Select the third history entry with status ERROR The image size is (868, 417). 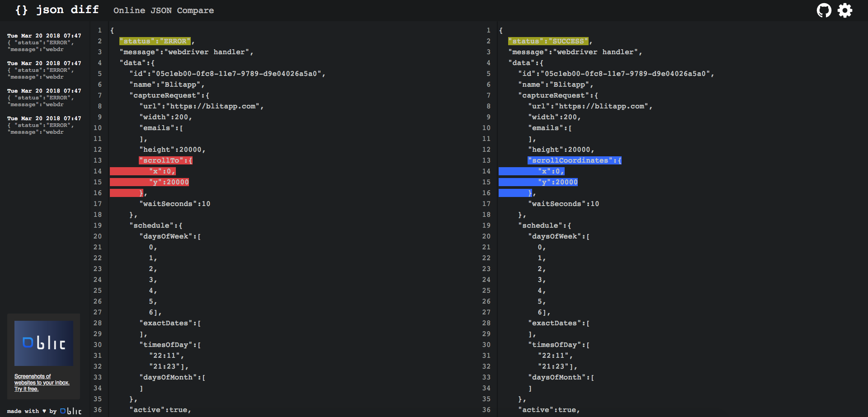[x=43, y=97]
